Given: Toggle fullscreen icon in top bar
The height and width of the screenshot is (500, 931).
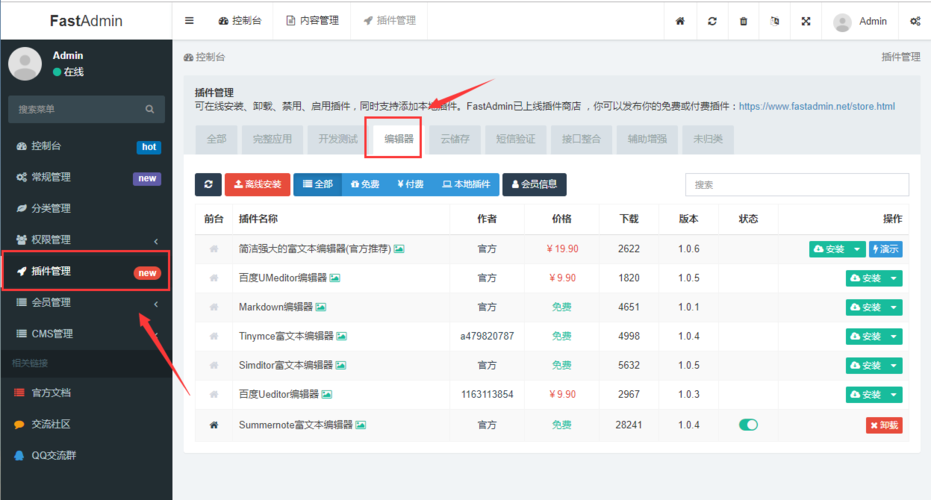Looking at the screenshot, I should click(806, 21).
